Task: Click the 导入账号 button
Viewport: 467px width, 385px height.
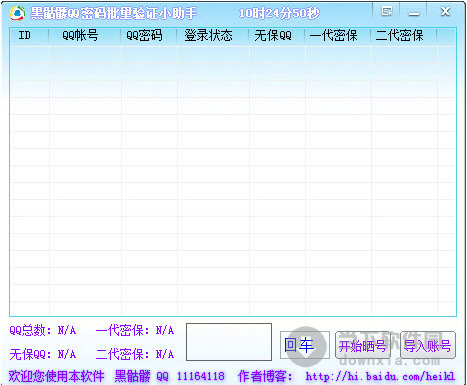Action: [428, 345]
